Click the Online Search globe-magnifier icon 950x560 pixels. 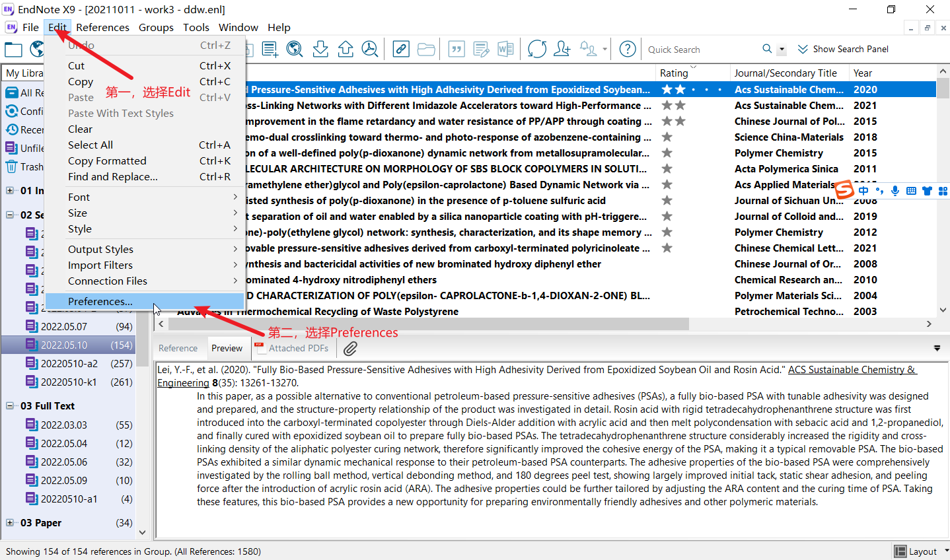click(x=295, y=50)
